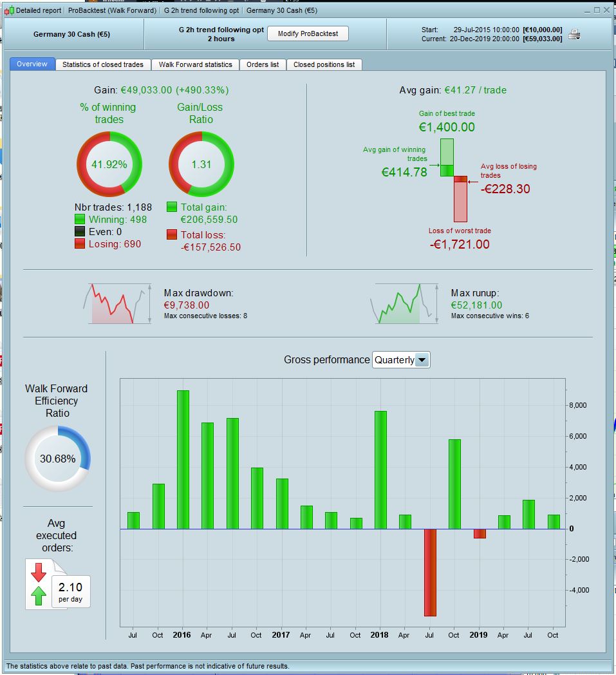The width and height of the screenshot is (616, 675).
Task: Click the -€1,721.00 worst trade value
Action: (x=460, y=245)
